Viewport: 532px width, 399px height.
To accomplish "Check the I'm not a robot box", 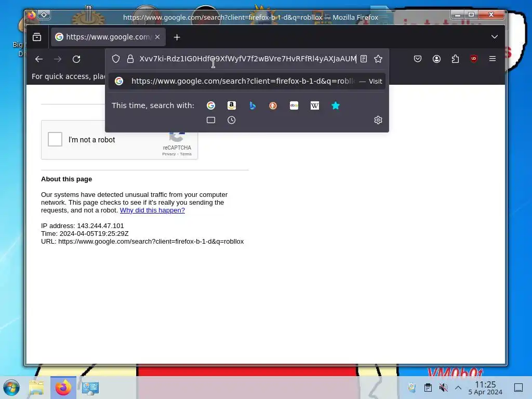I will coord(55,139).
